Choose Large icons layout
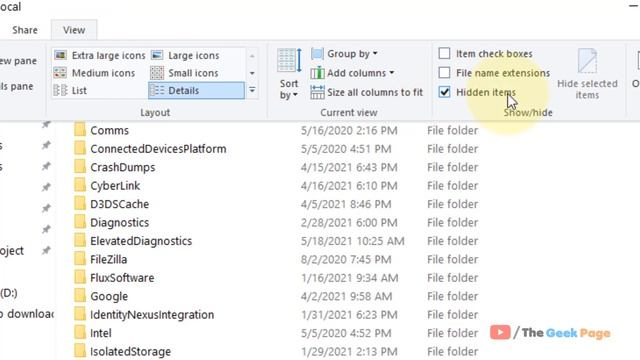Image resolution: width=640 pixels, height=360 pixels. 185,55
